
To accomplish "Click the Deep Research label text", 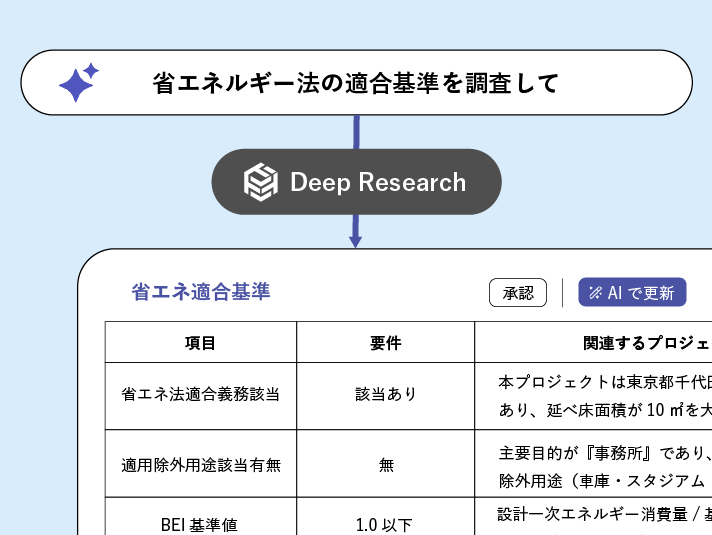I will 377,182.
